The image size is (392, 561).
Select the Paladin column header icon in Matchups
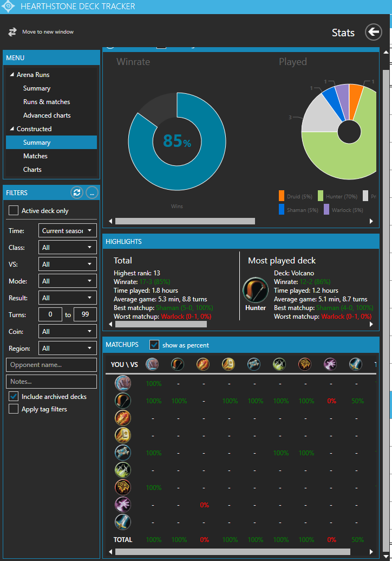click(x=228, y=364)
